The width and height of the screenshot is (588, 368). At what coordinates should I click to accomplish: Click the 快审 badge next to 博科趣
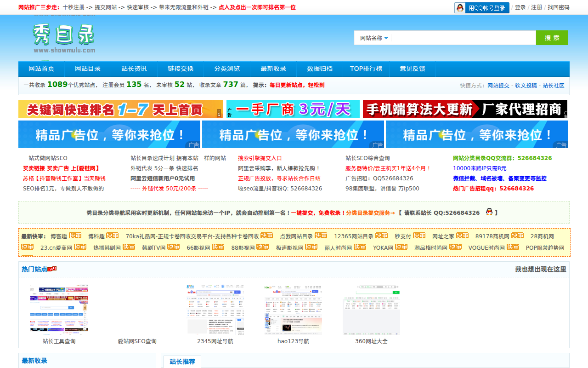(113, 236)
